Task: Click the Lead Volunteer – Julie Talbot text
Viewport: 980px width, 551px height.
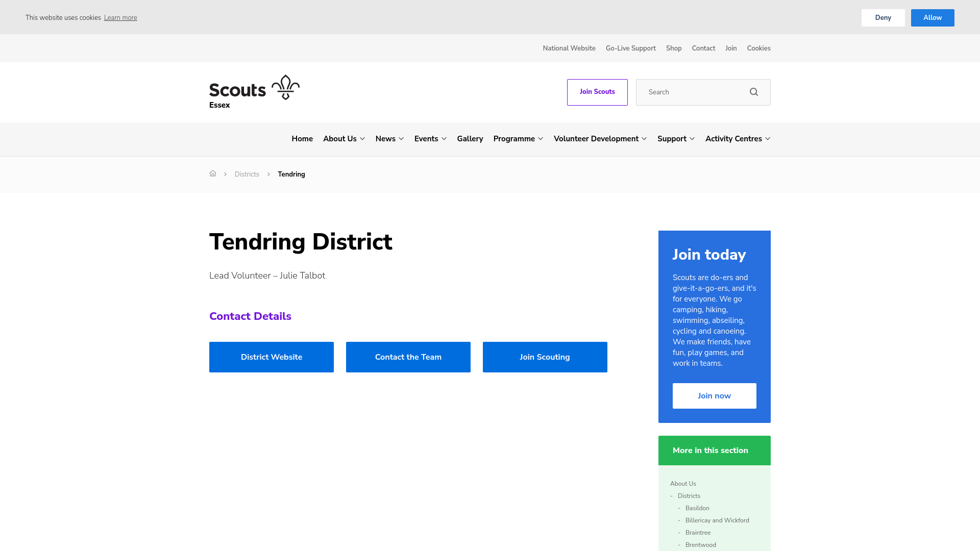Action: 267,275
